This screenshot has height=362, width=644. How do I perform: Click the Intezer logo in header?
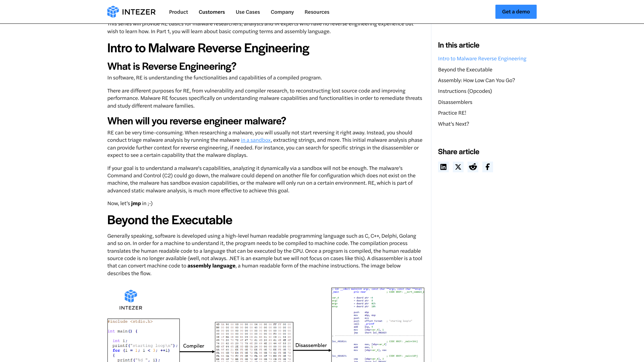[131, 12]
